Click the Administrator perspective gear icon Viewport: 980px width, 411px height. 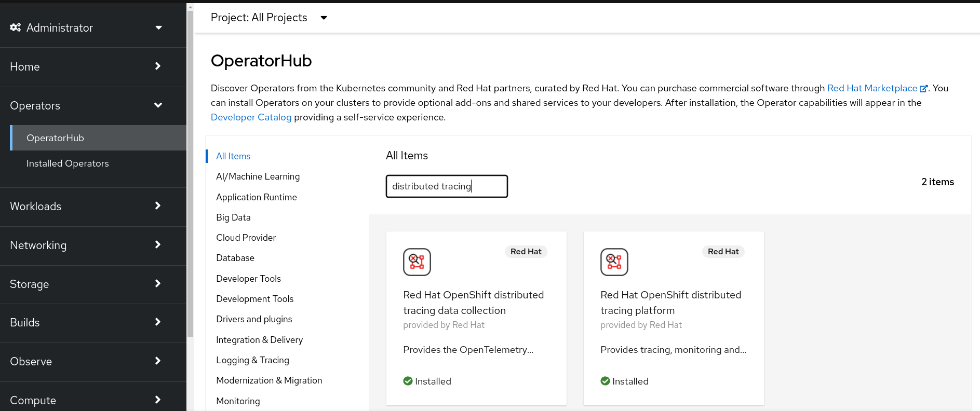(16, 28)
